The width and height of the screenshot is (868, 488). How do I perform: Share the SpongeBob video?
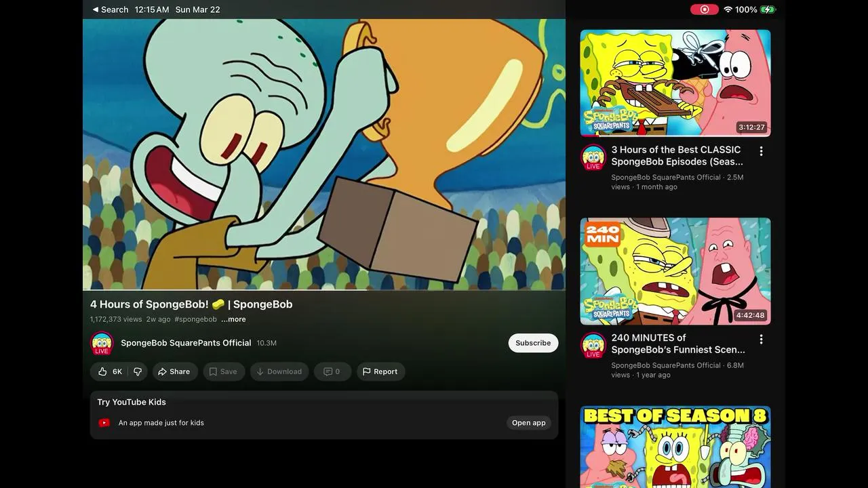tap(174, 371)
